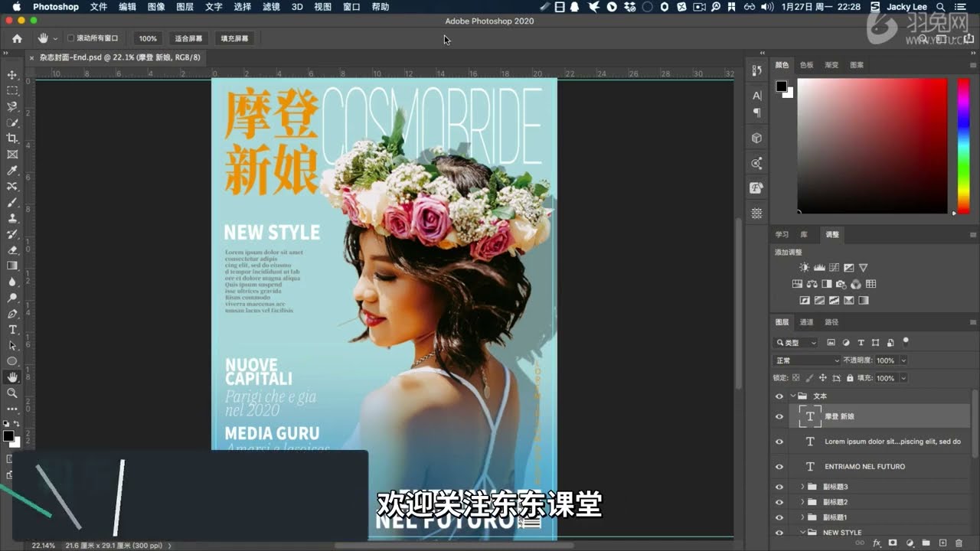Select the Crop tool
The image size is (980, 551).
(12, 139)
